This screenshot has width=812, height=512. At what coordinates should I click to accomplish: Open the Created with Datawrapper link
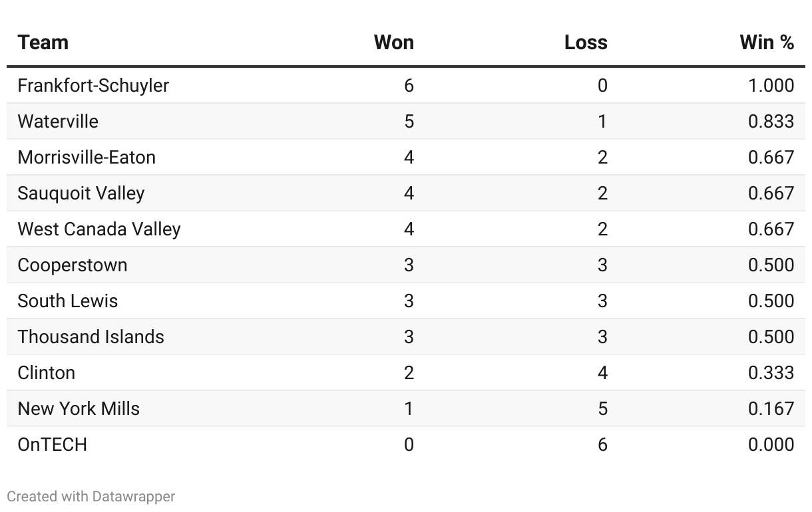pos(91,496)
